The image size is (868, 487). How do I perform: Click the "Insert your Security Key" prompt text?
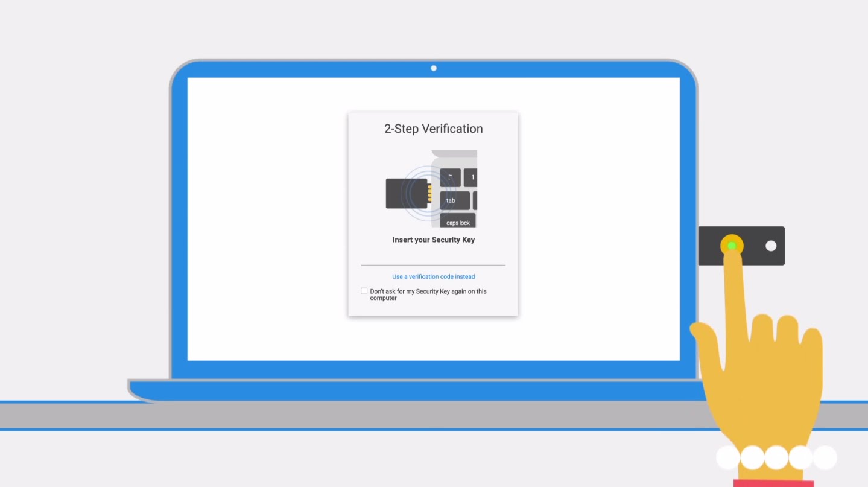(x=433, y=240)
